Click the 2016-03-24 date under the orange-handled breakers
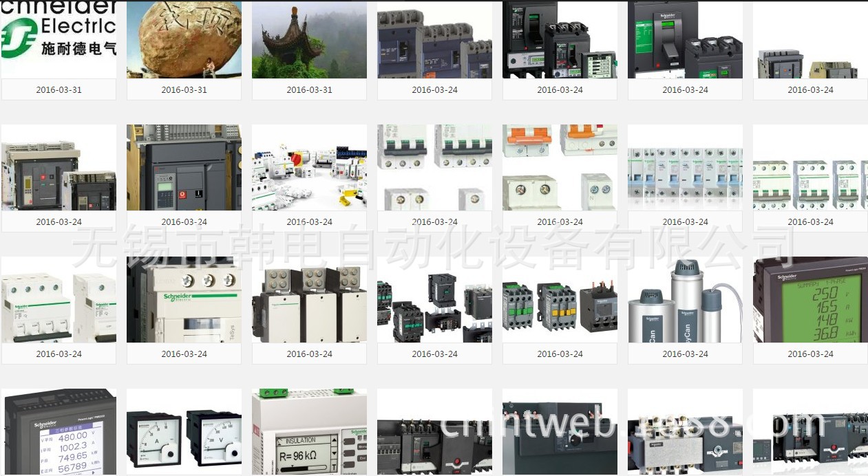This screenshot has width=868, height=476. [x=560, y=222]
